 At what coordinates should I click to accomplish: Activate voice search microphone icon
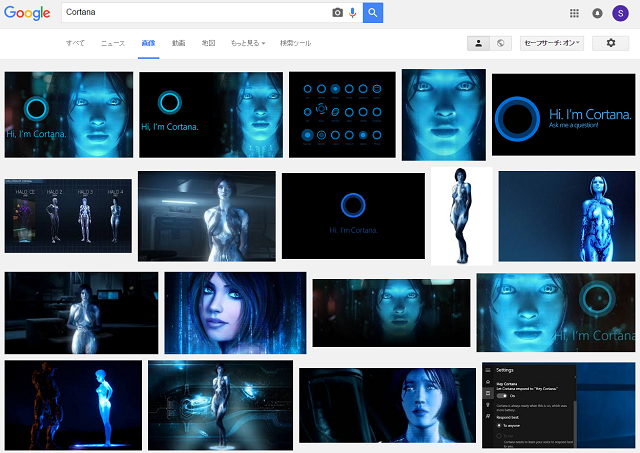353,13
